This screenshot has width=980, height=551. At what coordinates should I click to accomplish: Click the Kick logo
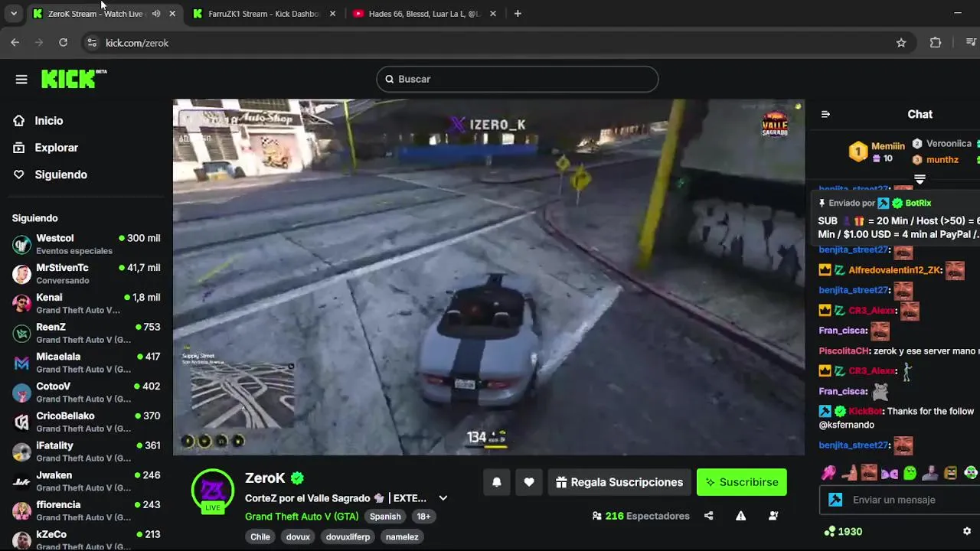(74, 79)
